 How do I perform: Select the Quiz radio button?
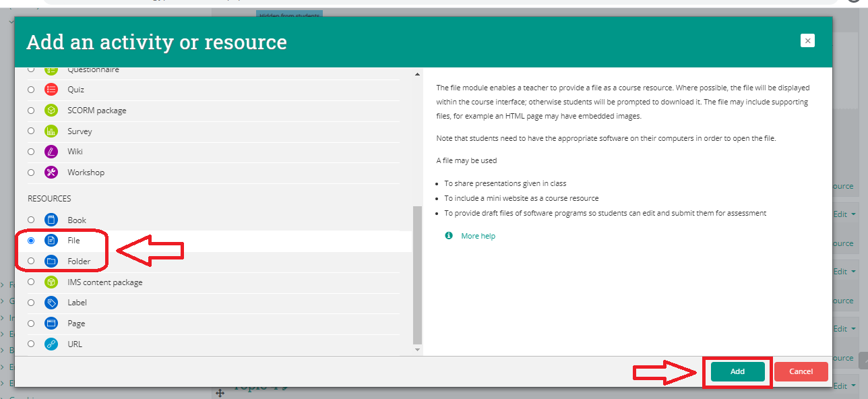pos(31,90)
